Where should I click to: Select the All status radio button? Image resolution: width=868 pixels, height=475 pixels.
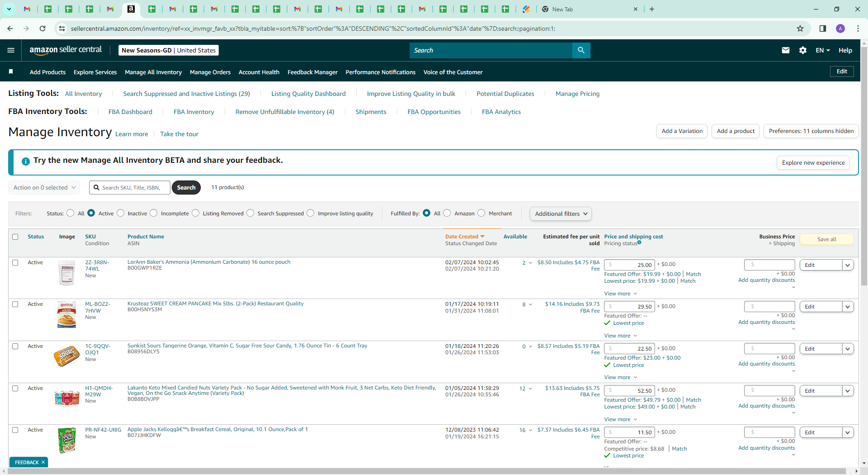(70, 213)
